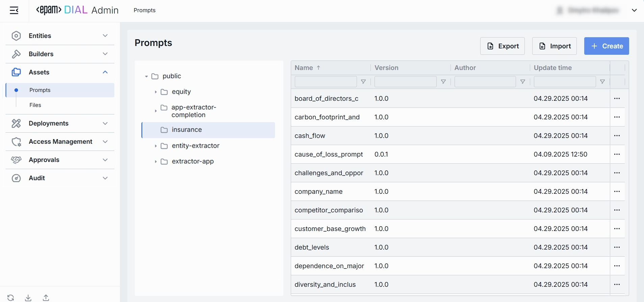Expand the equity folder in tree
644x302 pixels.
[156, 92]
